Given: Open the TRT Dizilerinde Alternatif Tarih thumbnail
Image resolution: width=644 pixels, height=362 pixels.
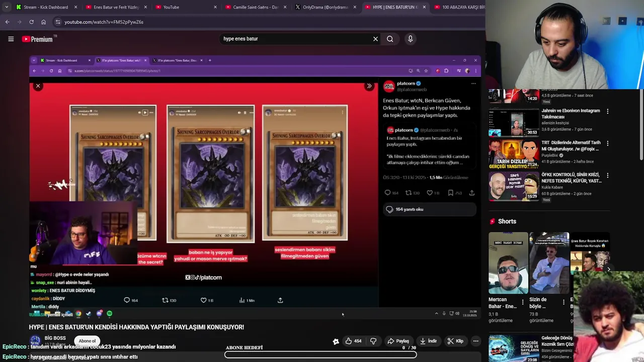Looking at the screenshot, I should point(514,154).
